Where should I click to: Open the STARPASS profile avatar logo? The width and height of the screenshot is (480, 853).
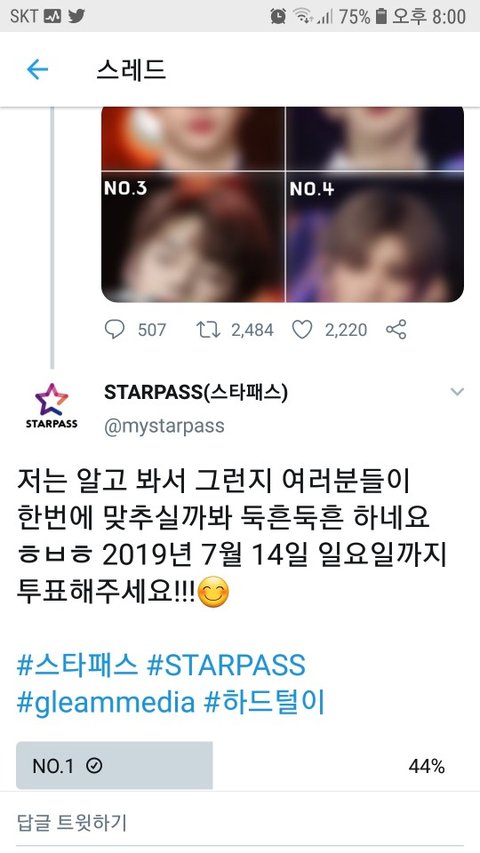point(52,406)
